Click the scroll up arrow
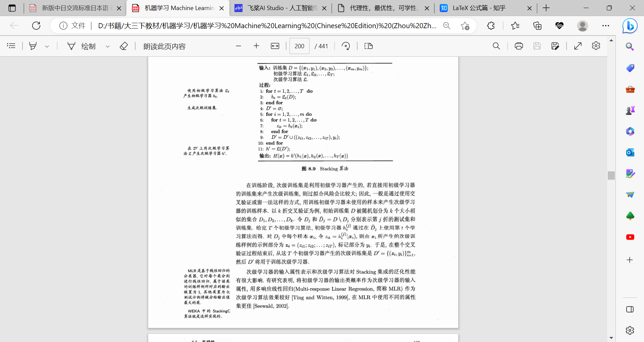This screenshot has width=644, height=342. click(x=611, y=40)
